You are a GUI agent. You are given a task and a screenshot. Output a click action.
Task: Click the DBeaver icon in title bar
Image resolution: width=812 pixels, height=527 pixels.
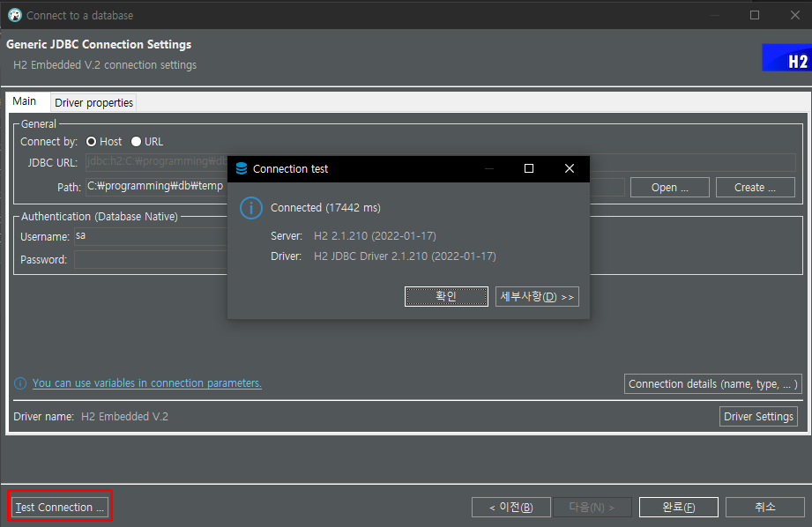click(x=14, y=16)
